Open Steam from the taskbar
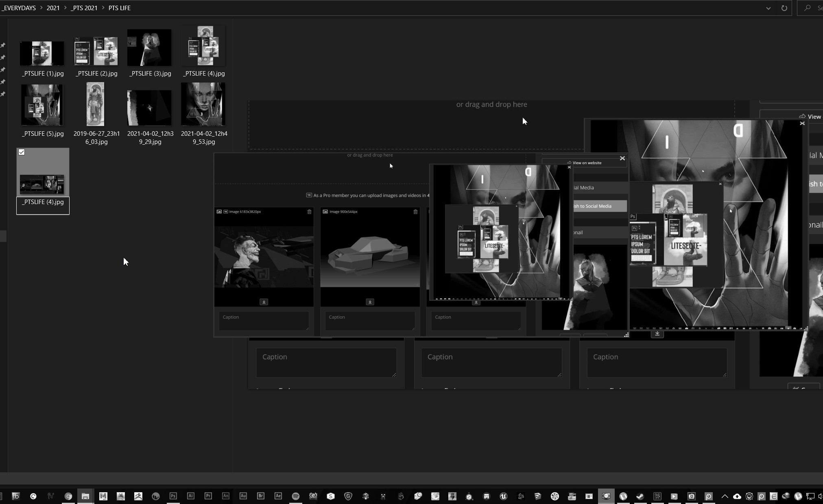823x504 pixels. (x=640, y=496)
